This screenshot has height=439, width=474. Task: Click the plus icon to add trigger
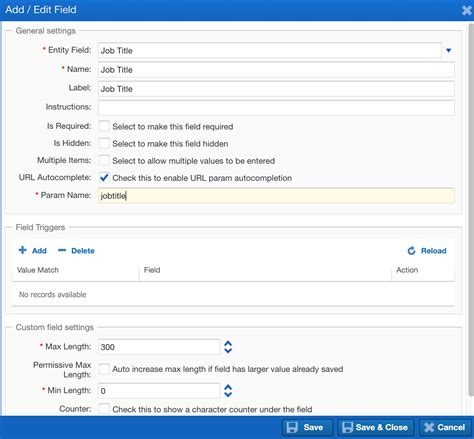click(x=22, y=250)
